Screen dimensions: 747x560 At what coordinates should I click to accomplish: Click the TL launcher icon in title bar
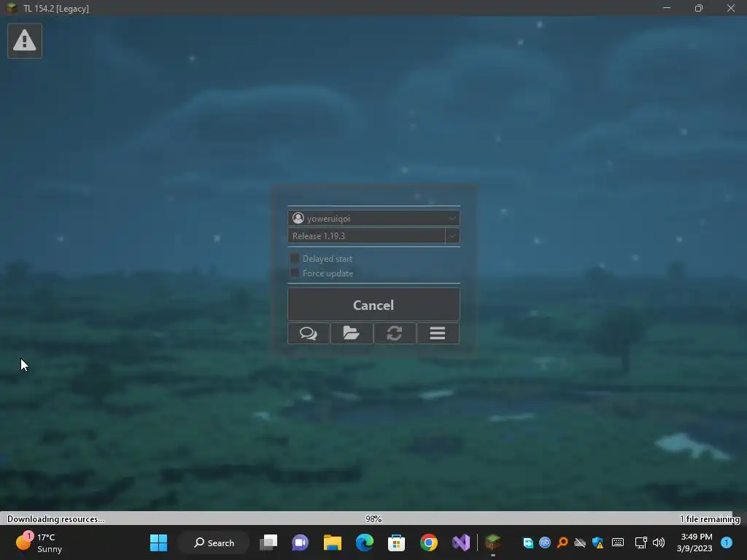click(12, 8)
